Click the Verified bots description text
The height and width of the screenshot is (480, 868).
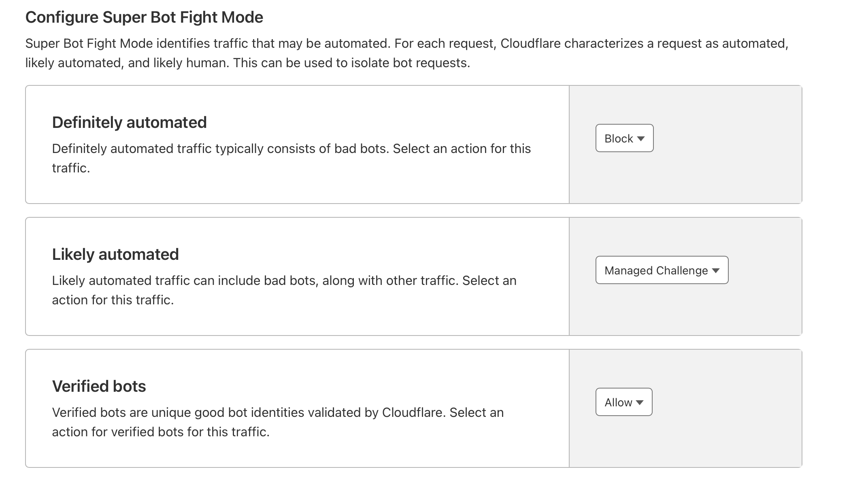tap(278, 422)
